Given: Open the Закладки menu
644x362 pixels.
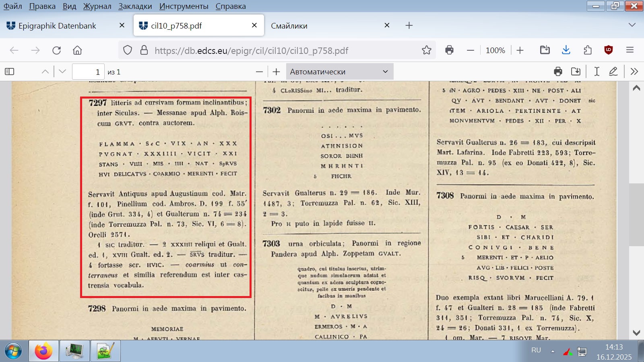Looking at the screenshot, I should (x=135, y=6).
